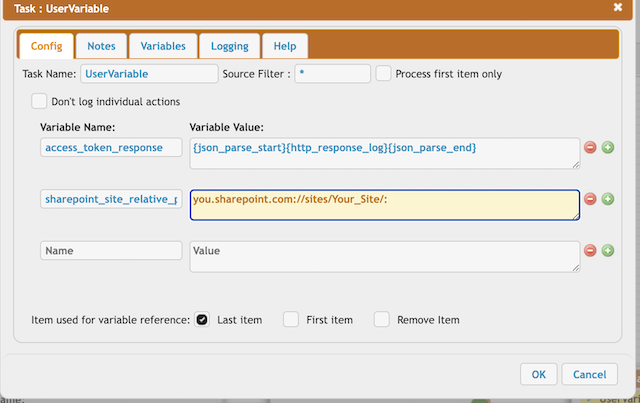Grab resize handle of sharepoint value box
640x403 pixels.
(x=576, y=216)
